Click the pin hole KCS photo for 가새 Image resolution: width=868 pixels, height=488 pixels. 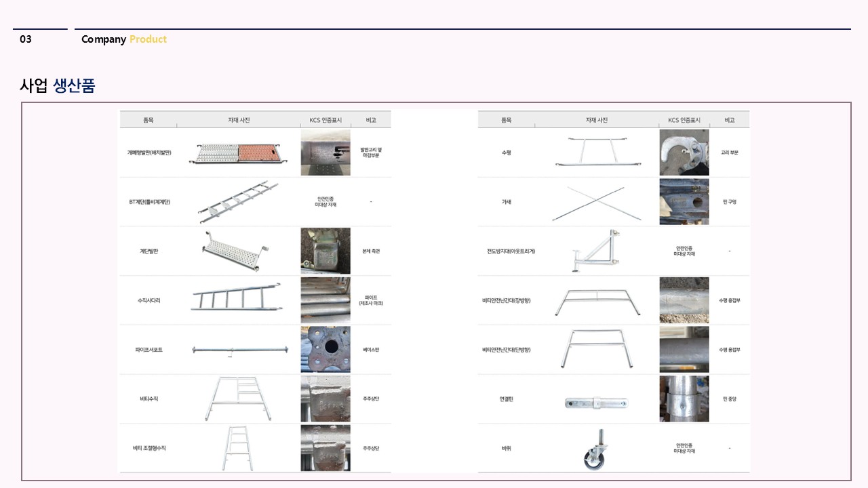click(x=684, y=202)
